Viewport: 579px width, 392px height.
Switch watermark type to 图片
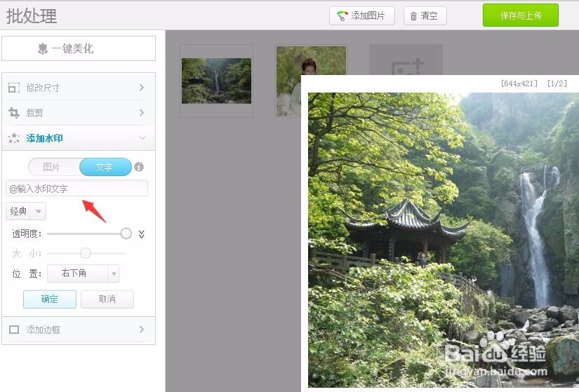click(x=52, y=167)
